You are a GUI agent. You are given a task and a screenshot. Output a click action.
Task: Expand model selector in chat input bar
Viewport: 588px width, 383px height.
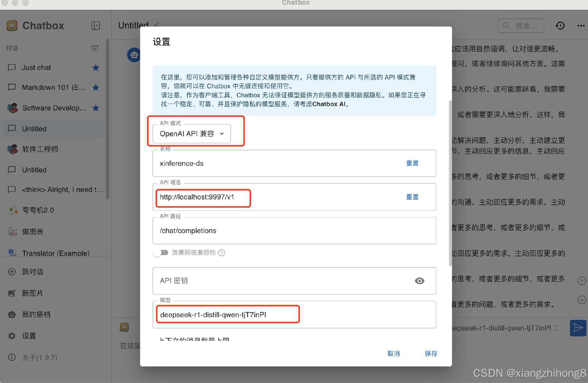coord(555,328)
